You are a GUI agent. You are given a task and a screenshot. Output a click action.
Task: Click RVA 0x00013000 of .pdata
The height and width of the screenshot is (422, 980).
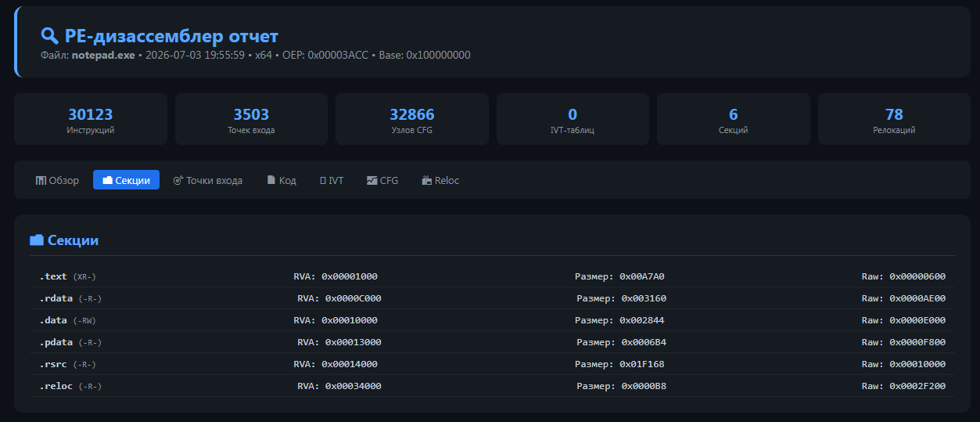coord(339,342)
